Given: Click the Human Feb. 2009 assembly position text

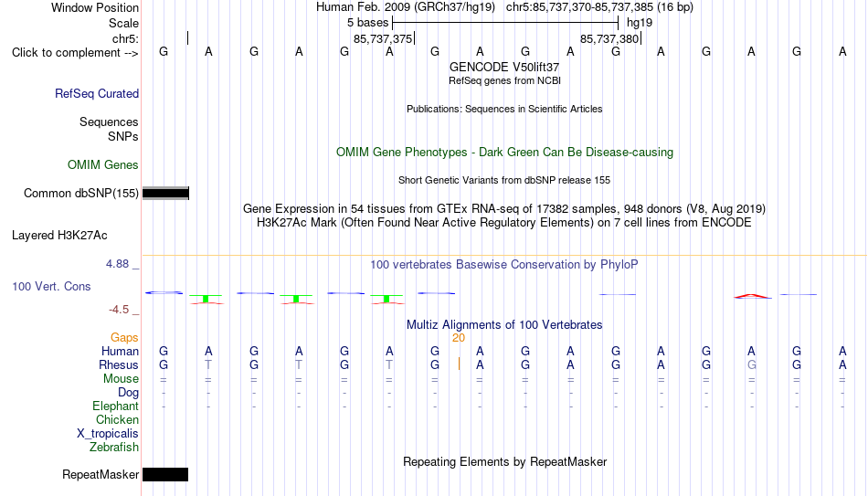Looking at the screenshot, I should coord(504,7).
